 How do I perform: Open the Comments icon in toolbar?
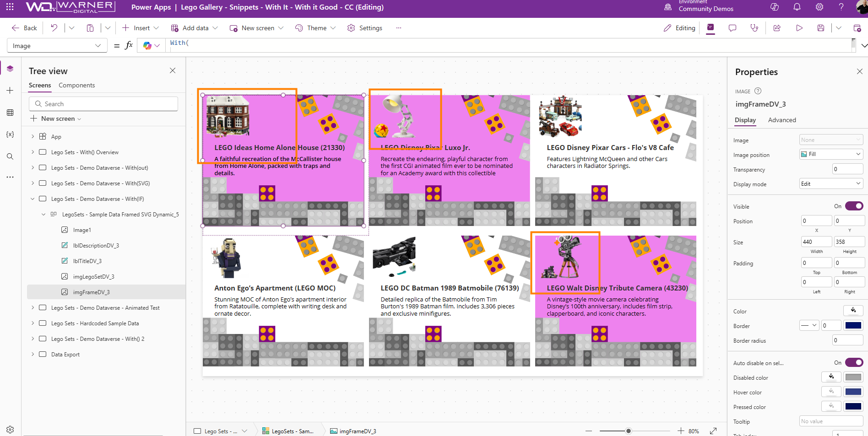pos(732,28)
